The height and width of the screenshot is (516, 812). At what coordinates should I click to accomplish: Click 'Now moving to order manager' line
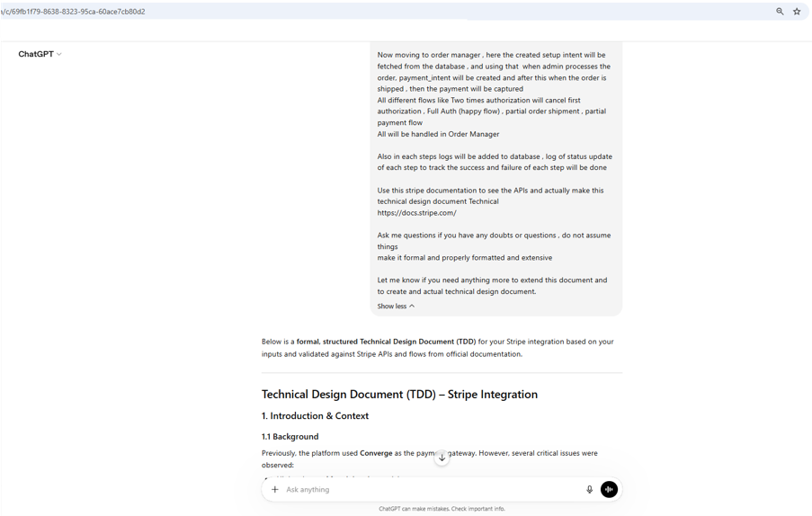pos(492,55)
